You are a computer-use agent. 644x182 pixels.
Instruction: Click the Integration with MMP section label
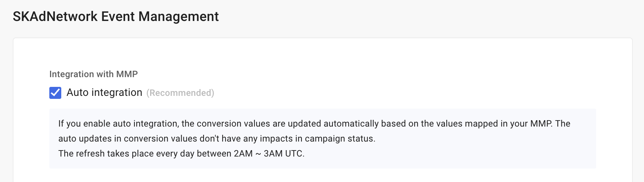pos(93,74)
